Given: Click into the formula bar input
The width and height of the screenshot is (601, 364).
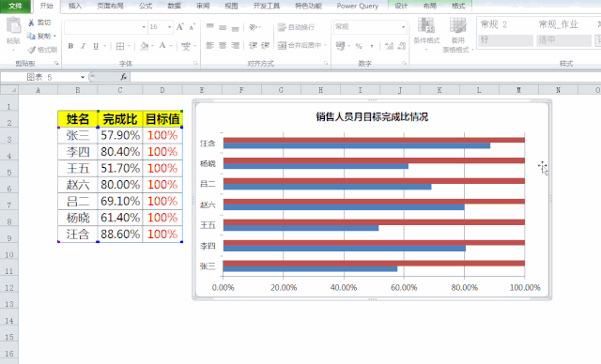Looking at the screenshot, I should click(x=365, y=77).
